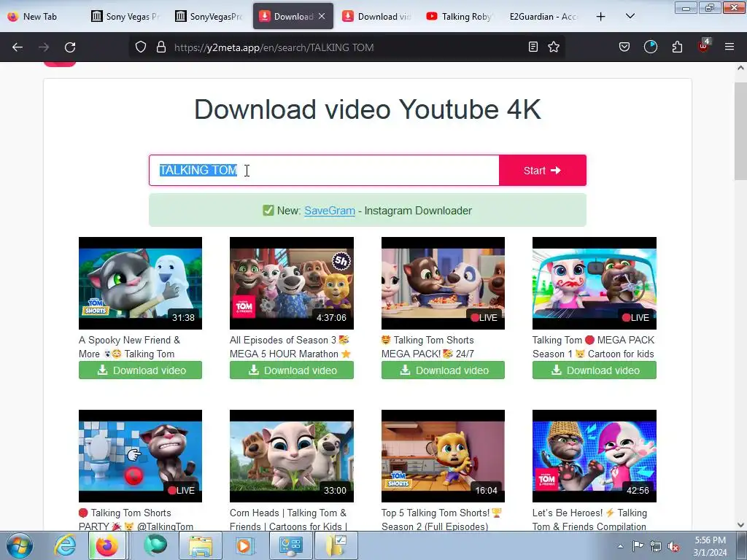Open the folder with checklist taskbar icon
Image resolution: width=747 pixels, height=560 pixels.
click(336, 545)
